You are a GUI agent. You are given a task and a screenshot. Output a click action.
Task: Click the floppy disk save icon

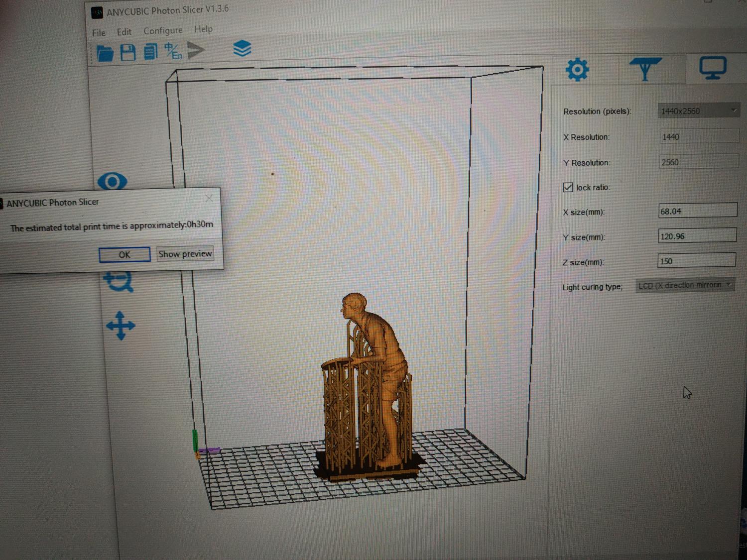(128, 52)
